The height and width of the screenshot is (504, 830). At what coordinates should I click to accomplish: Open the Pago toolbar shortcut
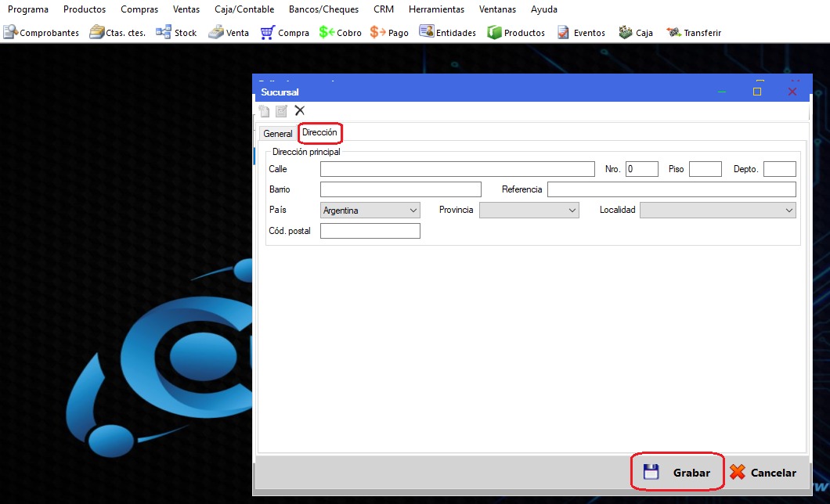click(390, 33)
